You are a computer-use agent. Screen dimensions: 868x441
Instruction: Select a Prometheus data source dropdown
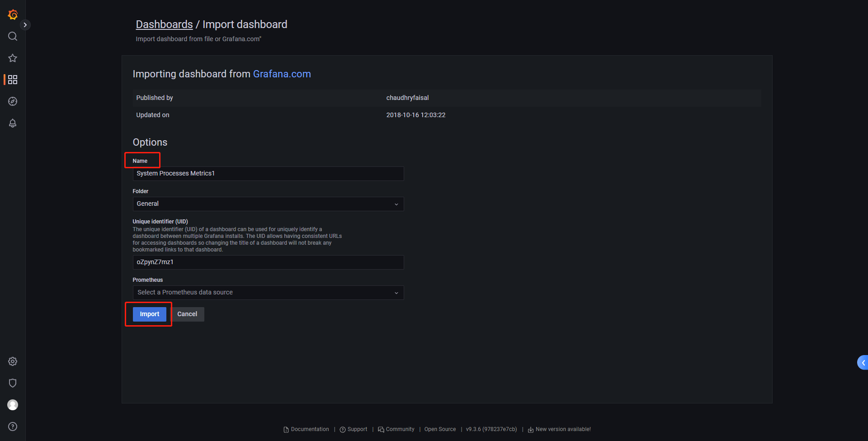tap(268, 293)
